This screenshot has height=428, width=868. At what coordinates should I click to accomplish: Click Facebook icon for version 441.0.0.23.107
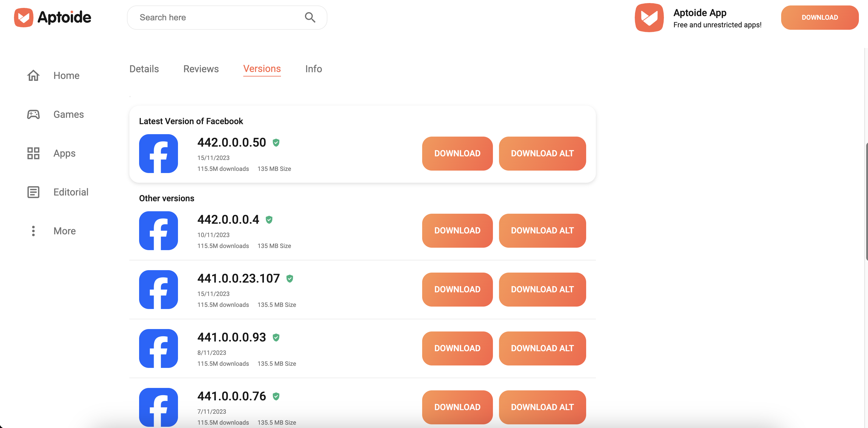[158, 290]
